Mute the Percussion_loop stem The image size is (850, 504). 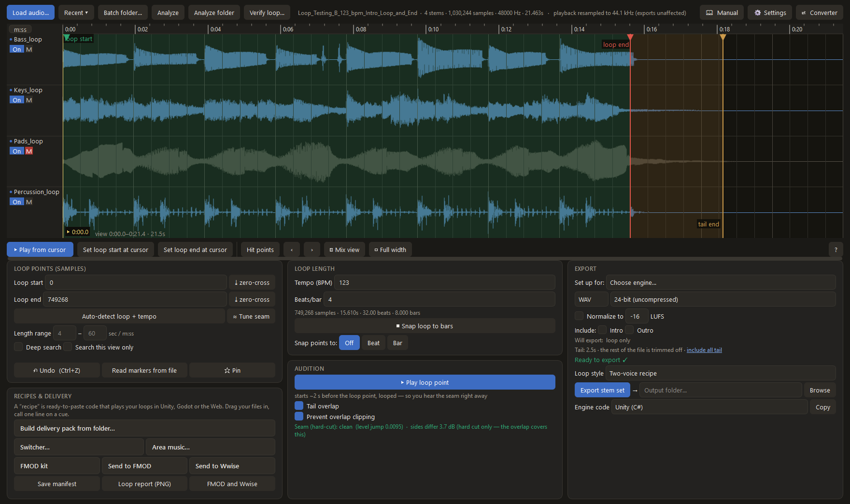coord(29,202)
